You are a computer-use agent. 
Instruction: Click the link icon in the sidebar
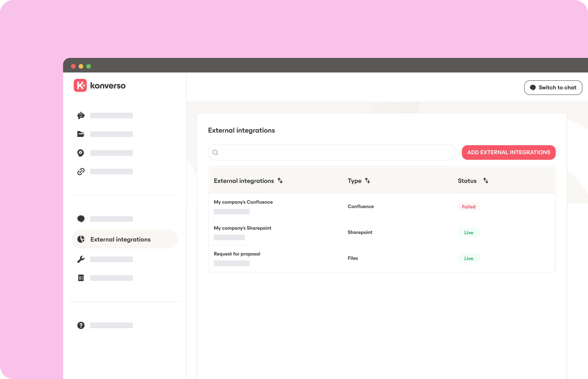pos(81,171)
